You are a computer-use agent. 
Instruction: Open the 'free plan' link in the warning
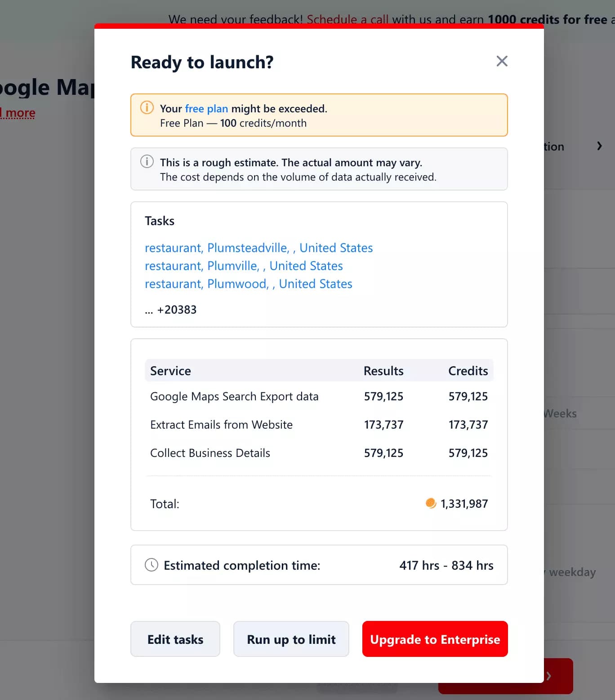tap(205, 108)
